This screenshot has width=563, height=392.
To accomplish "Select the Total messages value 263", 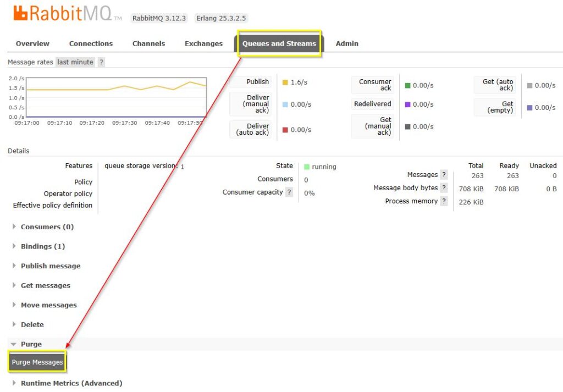I will tap(477, 175).
